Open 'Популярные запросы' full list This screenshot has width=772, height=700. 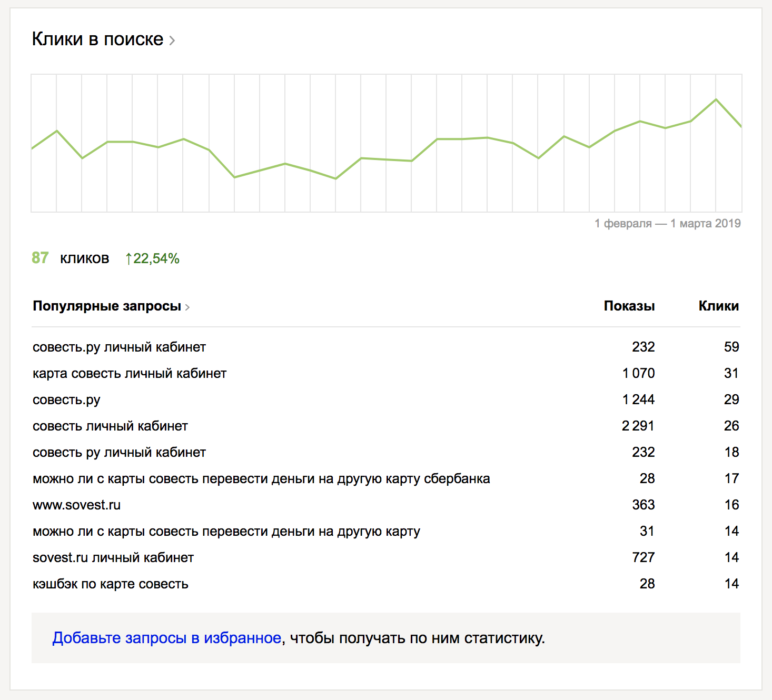point(106,306)
